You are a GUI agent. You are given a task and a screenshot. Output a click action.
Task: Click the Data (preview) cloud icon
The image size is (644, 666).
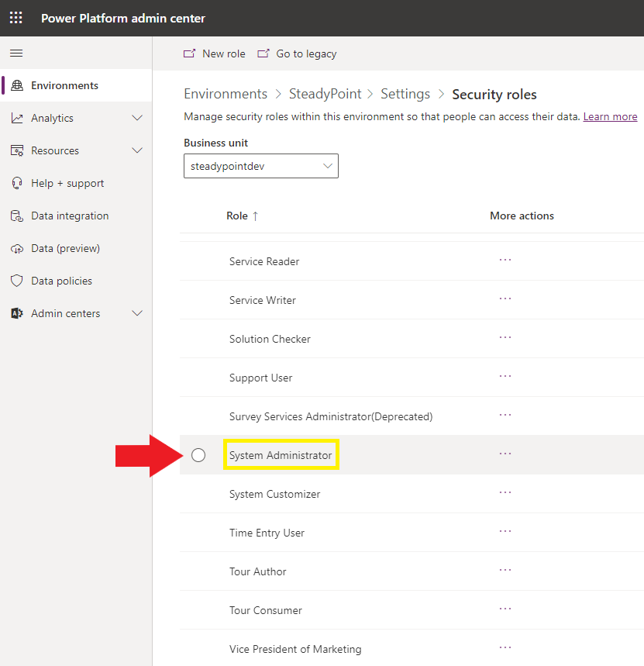coord(17,248)
